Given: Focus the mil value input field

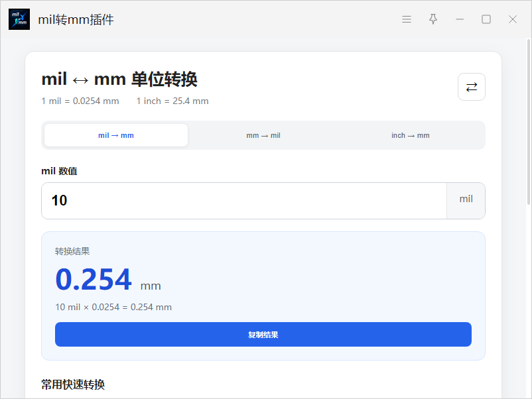Looking at the screenshot, I should 244,201.
